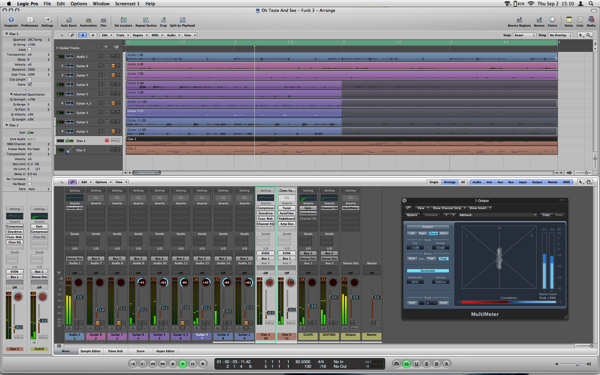The height and width of the screenshot is (375, 600).
Task: Click the Spotlight icon in menu bar
Action: tap(592, 3)
